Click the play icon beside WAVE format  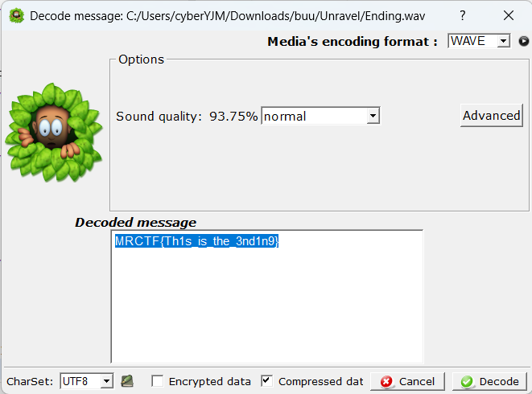(x=523, y=41)
